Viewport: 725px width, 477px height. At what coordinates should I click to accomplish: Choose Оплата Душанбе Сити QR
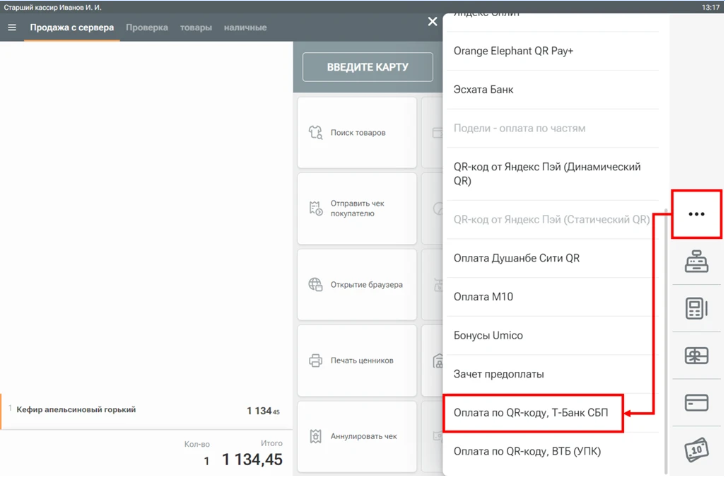(x=553, y=258)
